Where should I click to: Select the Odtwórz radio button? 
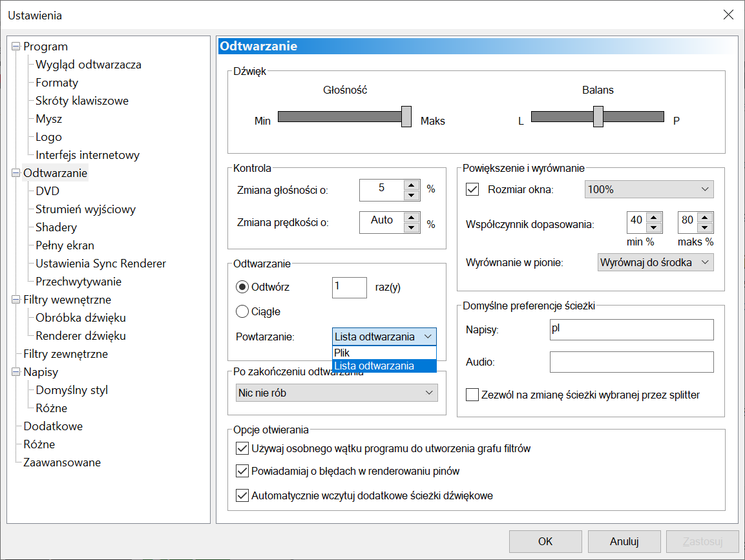[x=242, y=287]
